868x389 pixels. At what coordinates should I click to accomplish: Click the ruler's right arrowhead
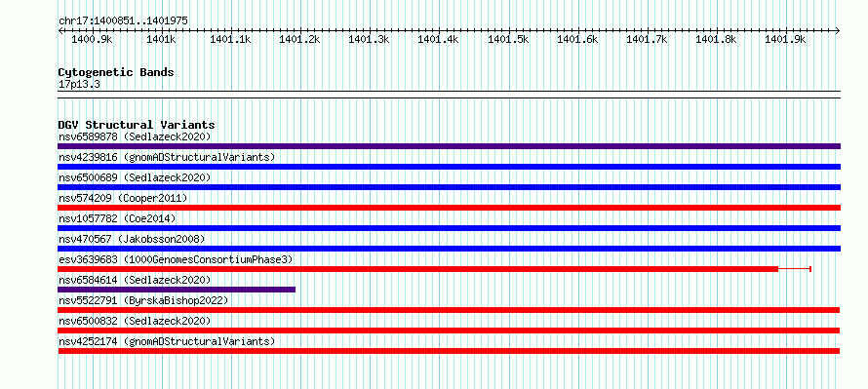click(x=838, y=30)
